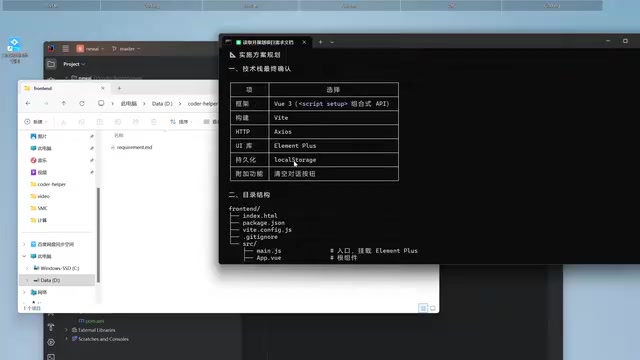Viewport: 640px width, 360px height.
Task: Open the IDE project name dropdown
Action: [91, 49]
